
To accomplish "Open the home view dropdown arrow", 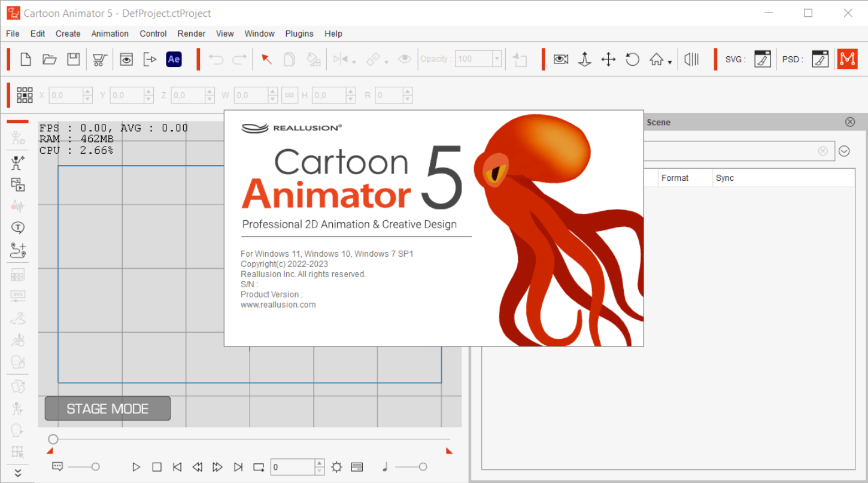I will pos(669,62).
